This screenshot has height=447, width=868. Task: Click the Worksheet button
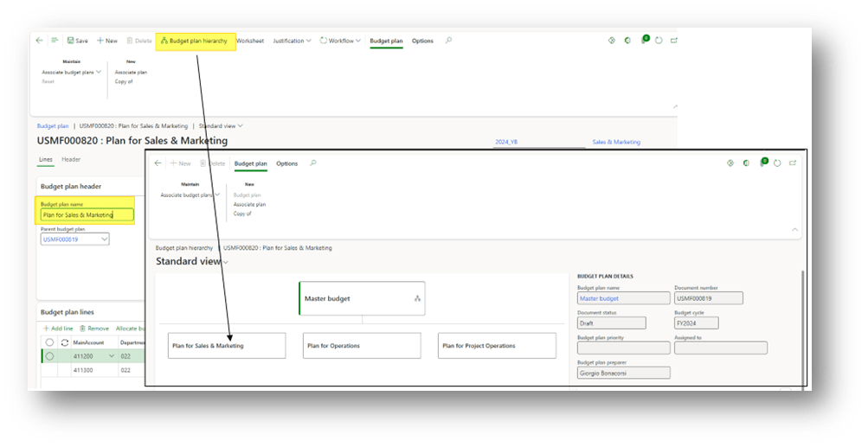pyautogui.click(x=250, y=41)
